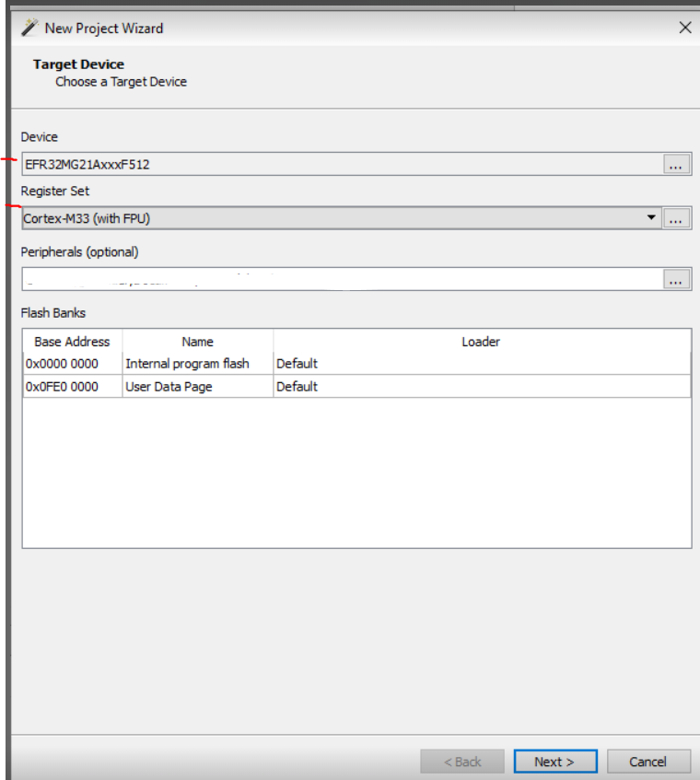Image resolution: width=700 pixels, height=780 pixels.
Task: Click the Loader column header
Action: point(481,341)
